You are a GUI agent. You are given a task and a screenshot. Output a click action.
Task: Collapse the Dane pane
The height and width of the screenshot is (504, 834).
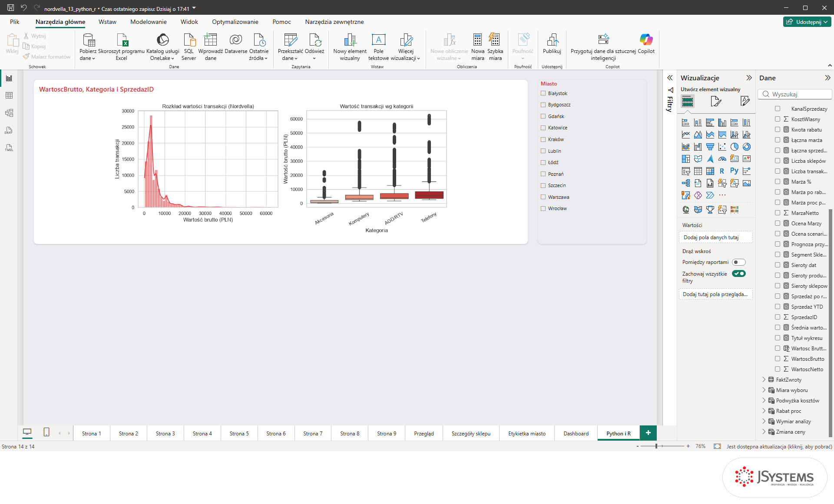click(x=827, y=78)
